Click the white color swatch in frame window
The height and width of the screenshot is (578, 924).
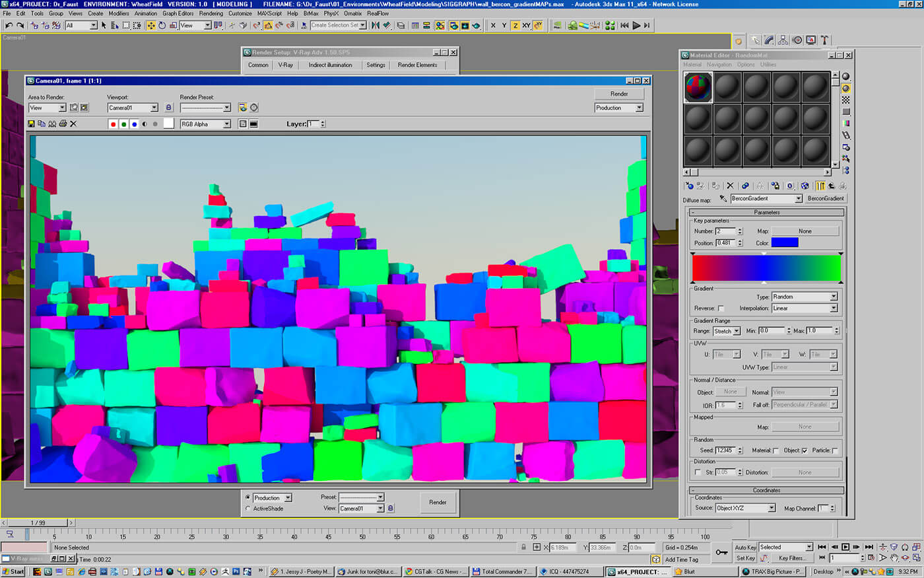169,124
